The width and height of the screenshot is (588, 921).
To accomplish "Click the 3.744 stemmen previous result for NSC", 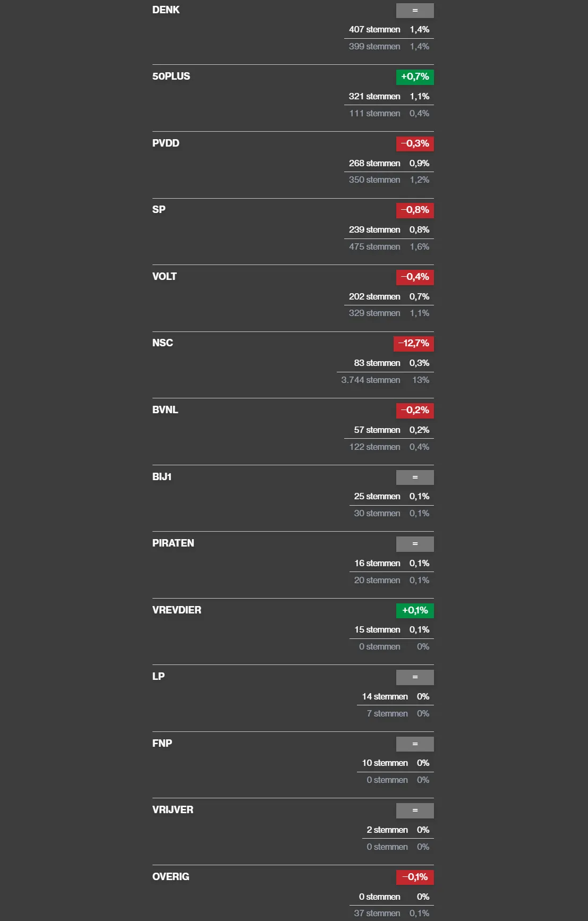I will (371, 380).
